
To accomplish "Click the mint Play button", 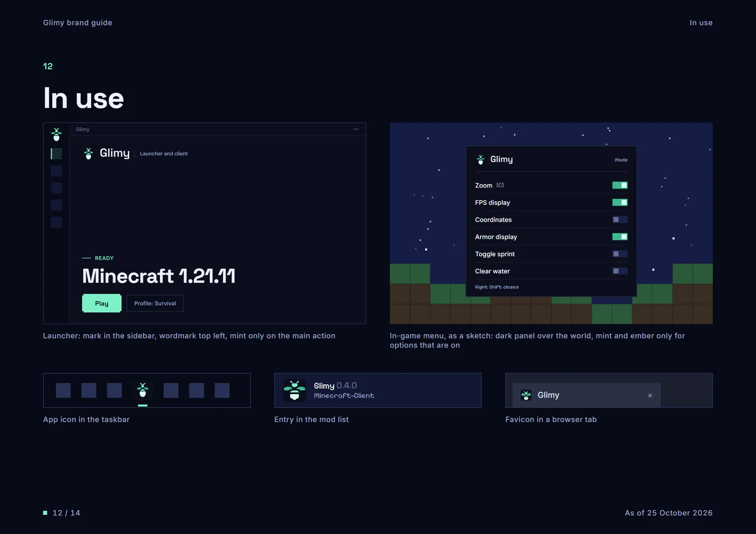I will (x=102, y=303).
